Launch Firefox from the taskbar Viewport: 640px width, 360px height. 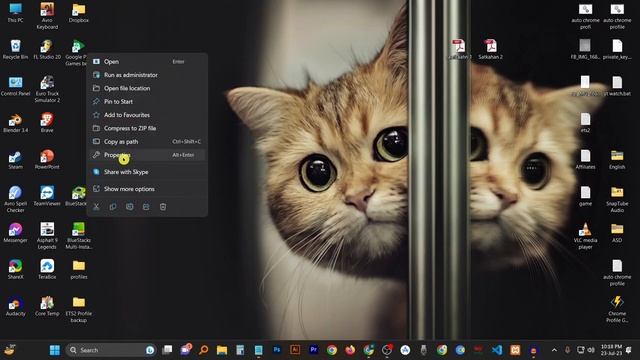point(350,350)
